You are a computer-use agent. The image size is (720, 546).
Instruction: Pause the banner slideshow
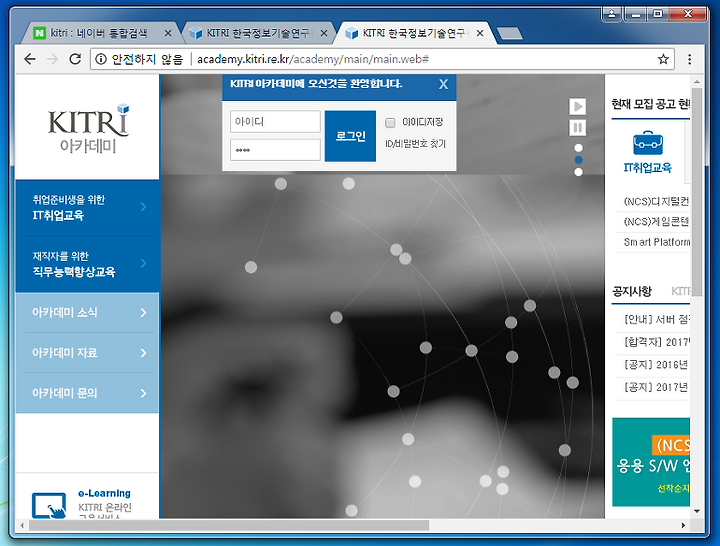578,127
